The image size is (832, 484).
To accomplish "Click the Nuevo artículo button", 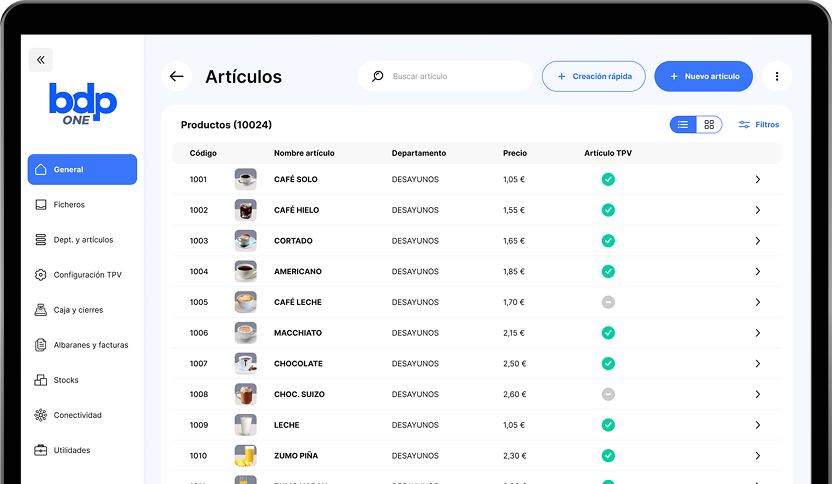I will (x=703, y=77).
